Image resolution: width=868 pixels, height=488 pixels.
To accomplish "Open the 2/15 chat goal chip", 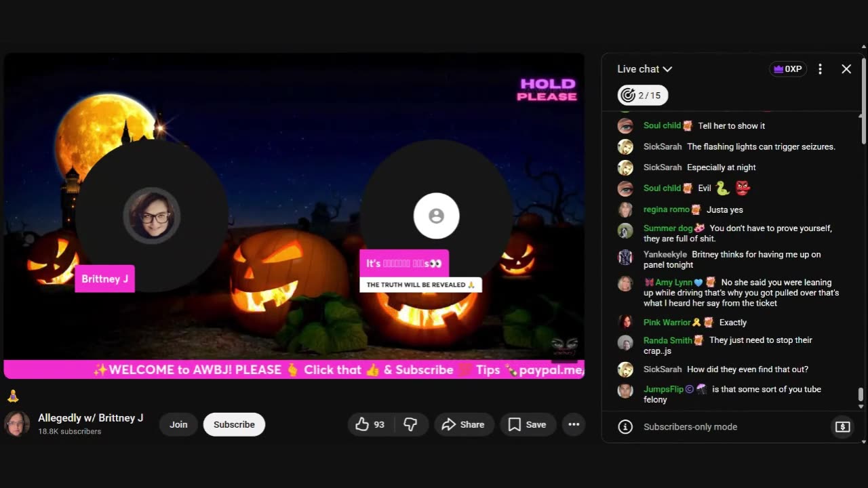I will 643,96.
